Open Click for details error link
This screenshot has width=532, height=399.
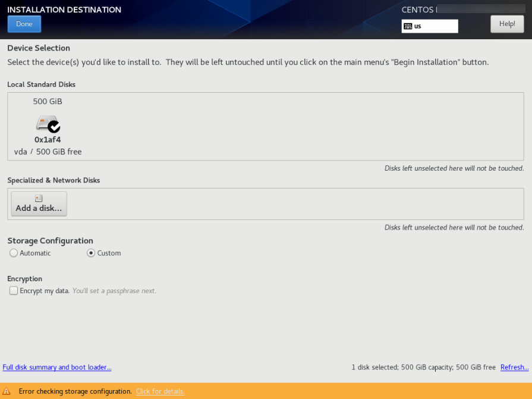tap(160, 391)
